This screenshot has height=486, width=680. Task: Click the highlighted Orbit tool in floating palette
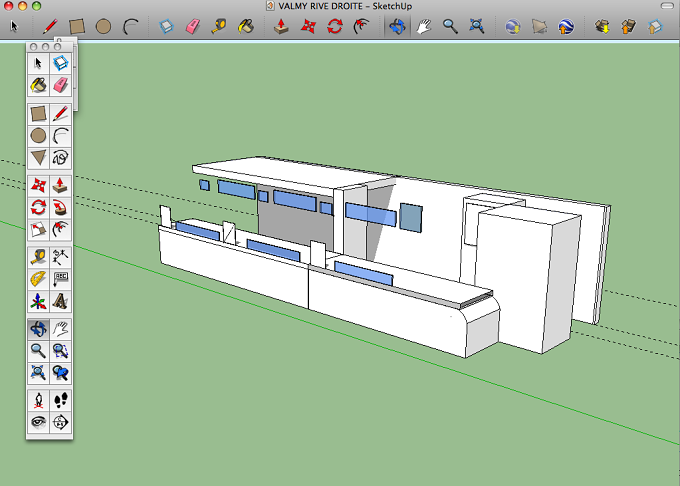[38, 329]
